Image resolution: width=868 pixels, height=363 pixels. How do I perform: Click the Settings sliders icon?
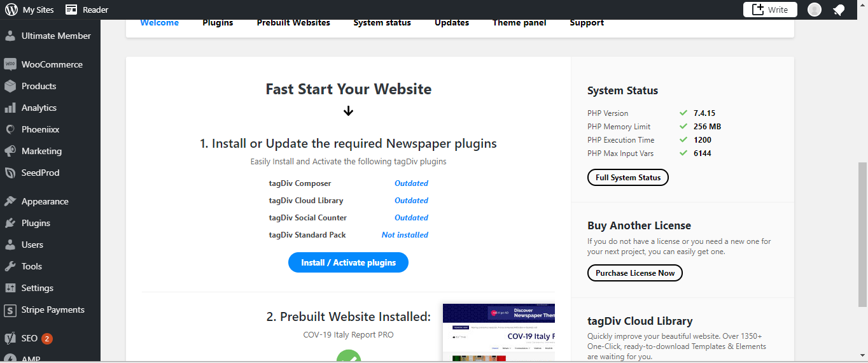[x=10, y=288]
